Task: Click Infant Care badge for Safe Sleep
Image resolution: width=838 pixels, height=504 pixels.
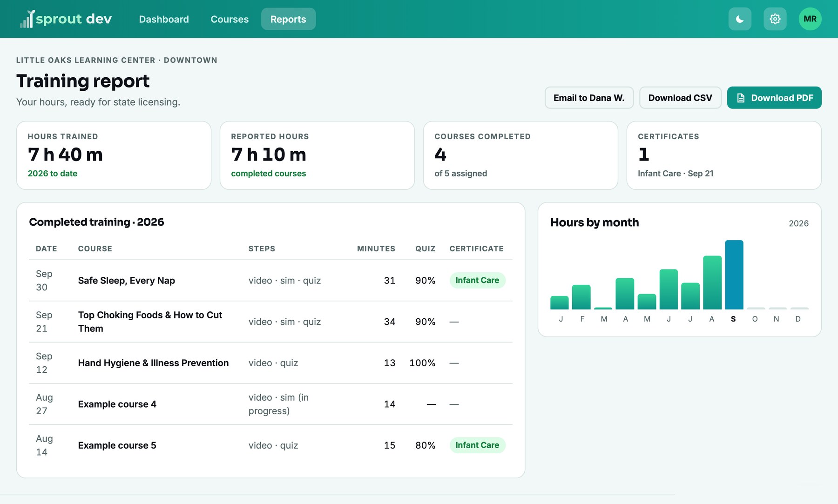Action: click(x=477, y=280)
